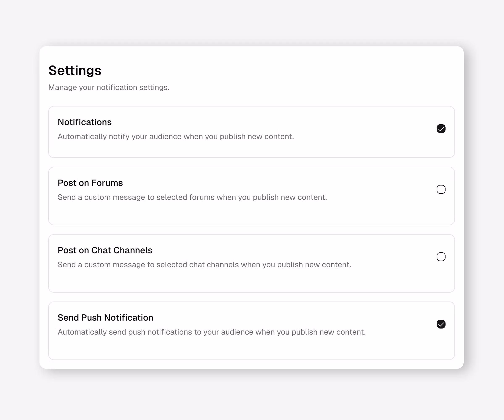The width and height of the screenshot is (504, 420).
Task: Enable the Post on Forums checkbox
Action: pyautogui.click(x=441, y=189)
